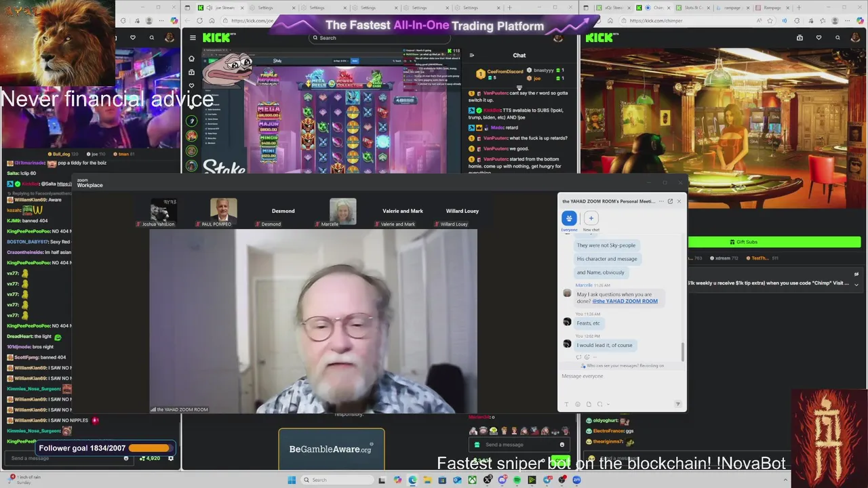Image resolution: width=868 pixels, height=488 pixels.
Task: Click Send a message field in the center Kick chat
Action: coord(519,445)
